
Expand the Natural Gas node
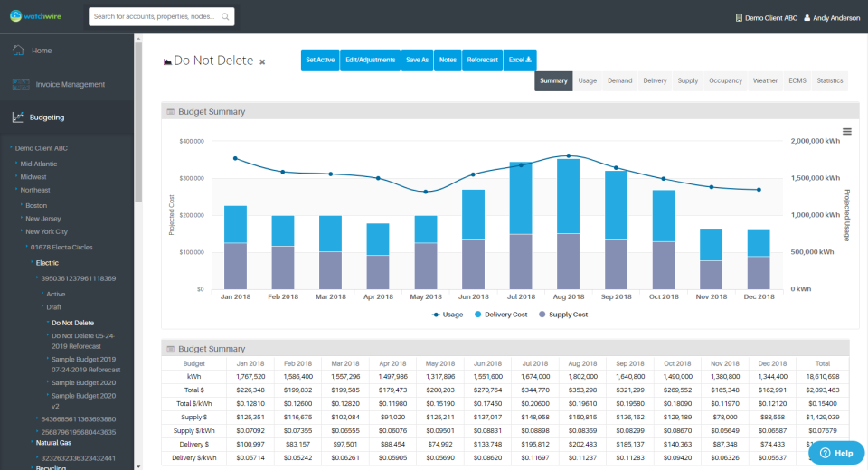[33, 442]
